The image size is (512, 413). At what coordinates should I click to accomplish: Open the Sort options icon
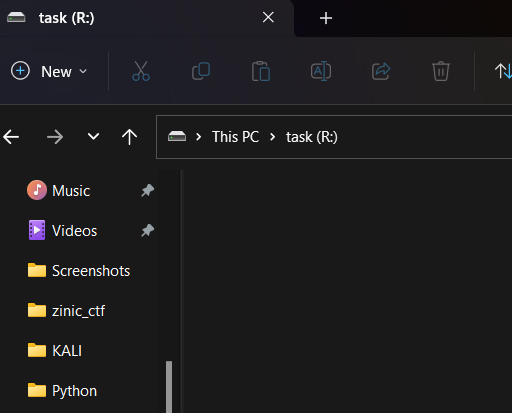[503, 71]
